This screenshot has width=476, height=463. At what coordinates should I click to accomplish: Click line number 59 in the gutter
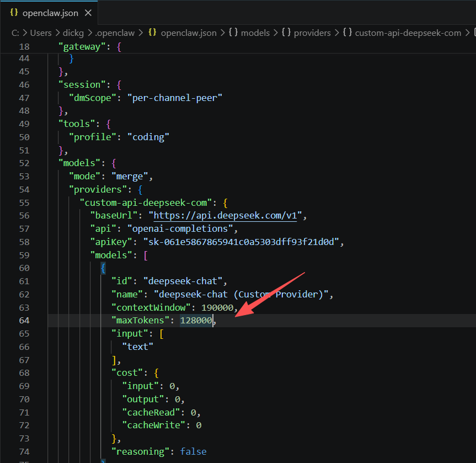[24, 255]
